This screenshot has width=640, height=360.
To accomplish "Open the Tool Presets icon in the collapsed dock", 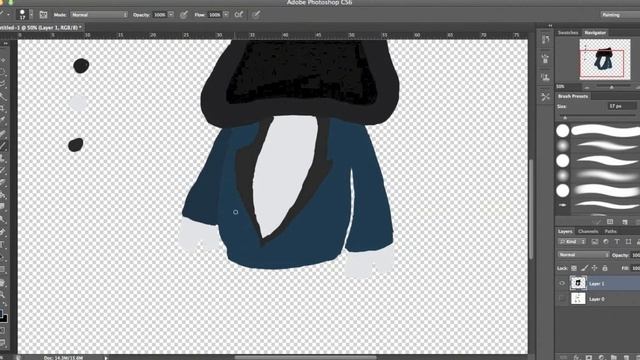I will (545, 97).
